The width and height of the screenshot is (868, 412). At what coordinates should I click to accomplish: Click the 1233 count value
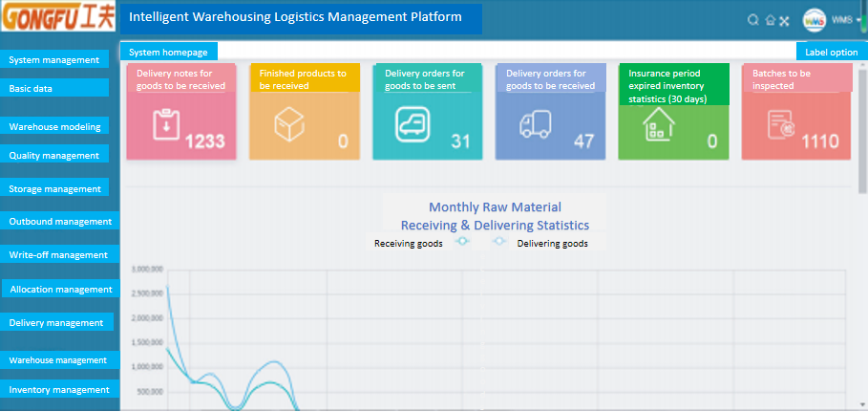pos(204,141)
